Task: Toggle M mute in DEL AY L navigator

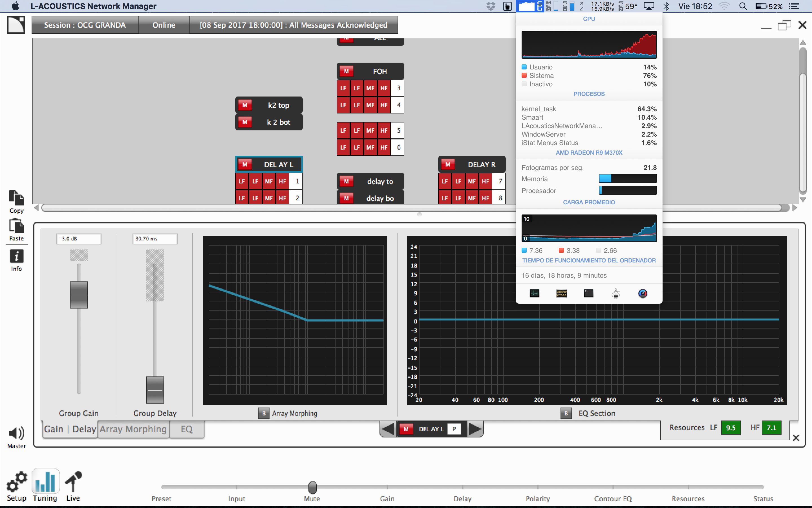Action: [406, 429]
